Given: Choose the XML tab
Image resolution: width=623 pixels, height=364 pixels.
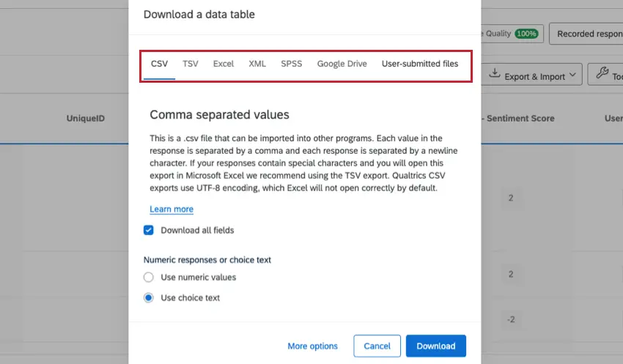Looking at the screenshot, I should pyautogui.click(x=257, y=64).
